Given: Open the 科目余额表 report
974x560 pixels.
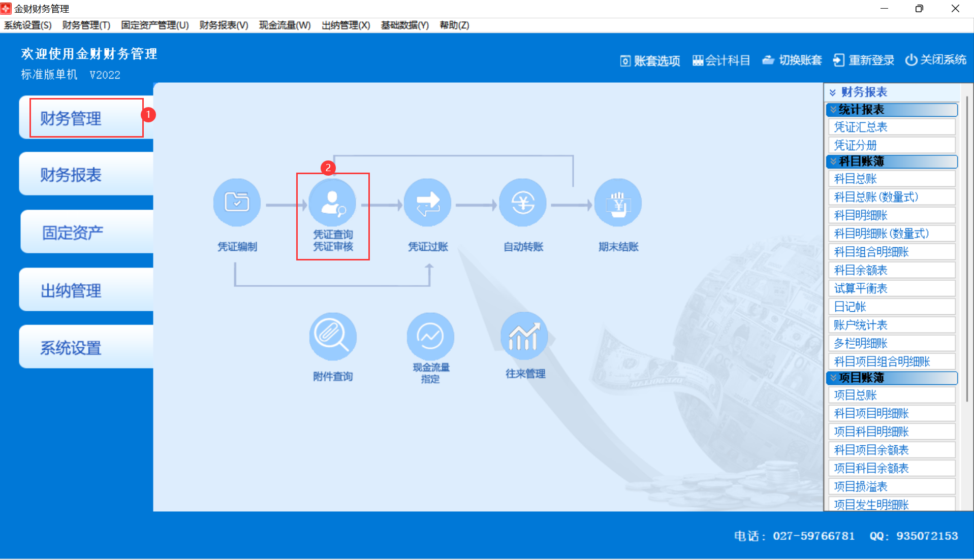Looking at the screenshot, I should pyautogui.click(x=892, y=270).
